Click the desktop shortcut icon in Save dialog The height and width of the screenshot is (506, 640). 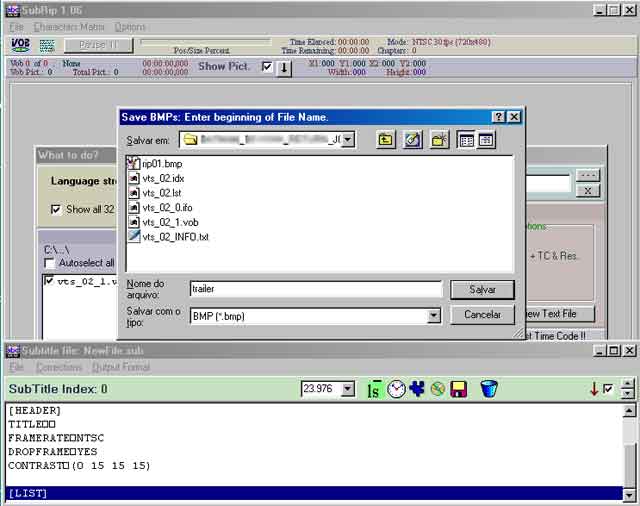pos(412,140)
